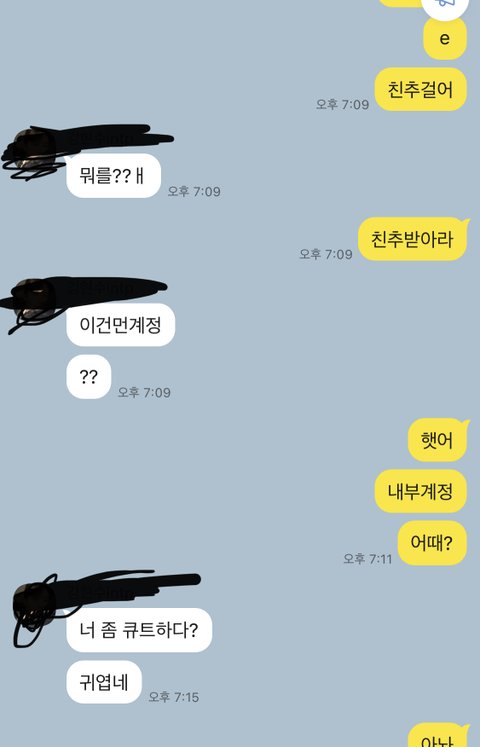Select the 친추걸어 message bubble
Screen dimensions: 480x747
coord(420,89)
